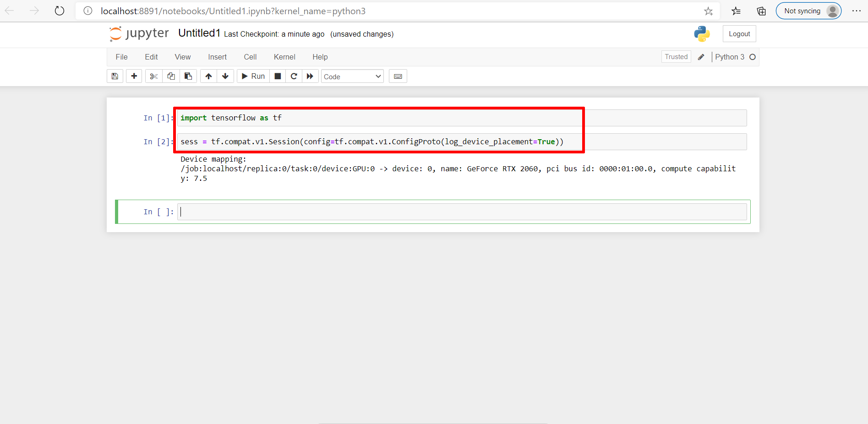This screenshot has width=868, height=424.
Task: Open the Edit menu
Action: click(151, 57)
